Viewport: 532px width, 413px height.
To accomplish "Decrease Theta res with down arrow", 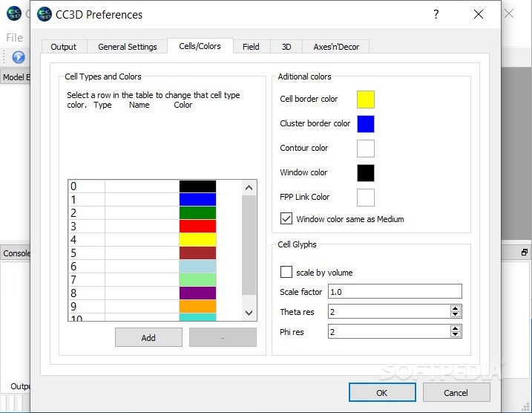I will click(x=456, y=314).
